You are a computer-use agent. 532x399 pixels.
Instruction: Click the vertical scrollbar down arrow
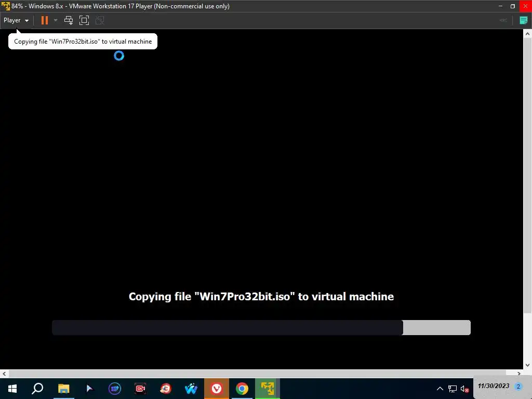coord(527,365)
